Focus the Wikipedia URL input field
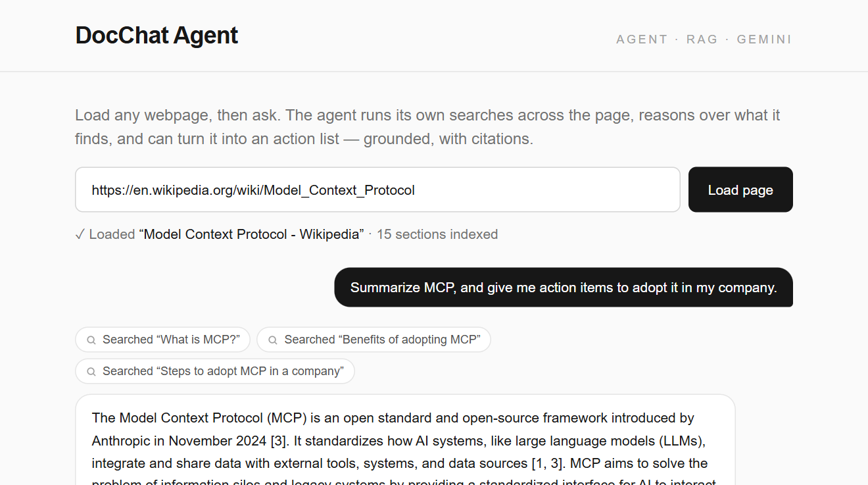The image size is (868, 485). [377, 190]
